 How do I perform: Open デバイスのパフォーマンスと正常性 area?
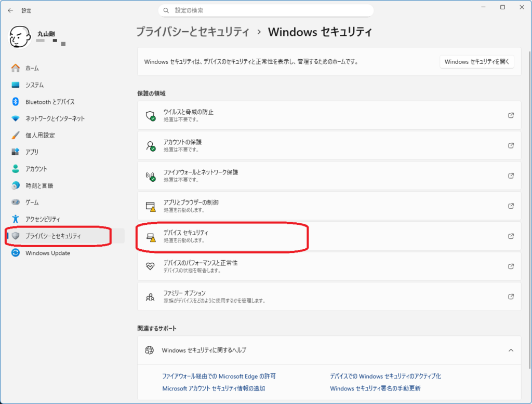coord(329,266)
